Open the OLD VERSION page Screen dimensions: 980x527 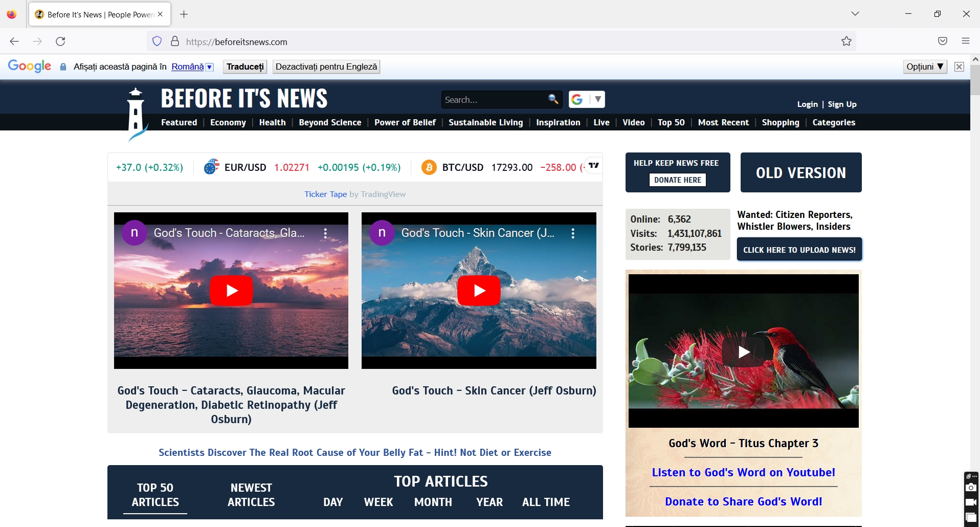coord(800,172)
